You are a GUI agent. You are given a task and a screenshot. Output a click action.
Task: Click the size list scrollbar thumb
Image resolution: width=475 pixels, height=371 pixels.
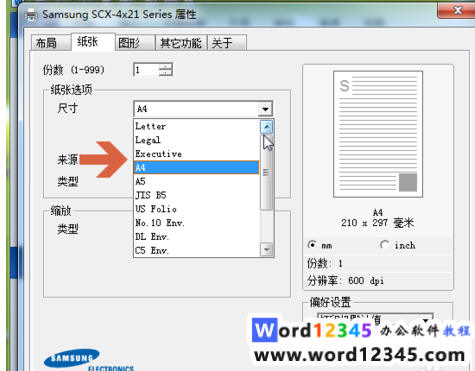[x=266, y=172]
